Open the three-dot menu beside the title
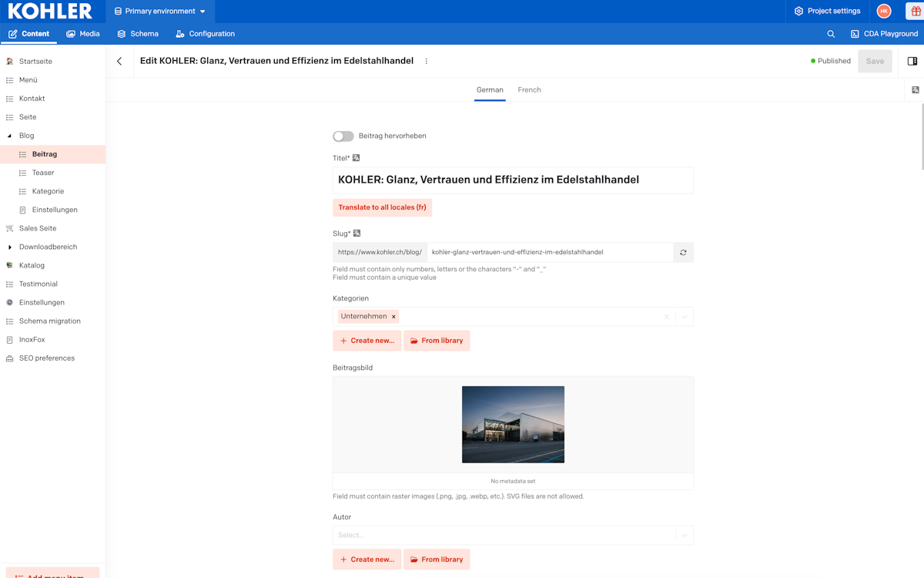Viewport: 924px width, 578px height. [426, 61]
